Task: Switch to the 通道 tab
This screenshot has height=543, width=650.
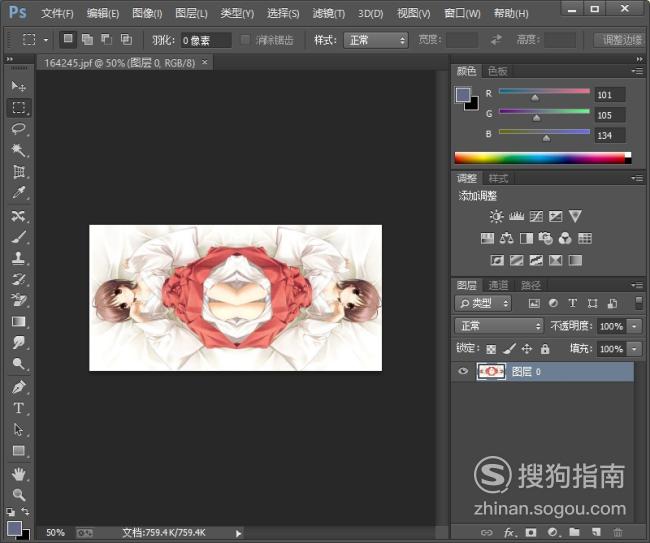Action: 498,285
